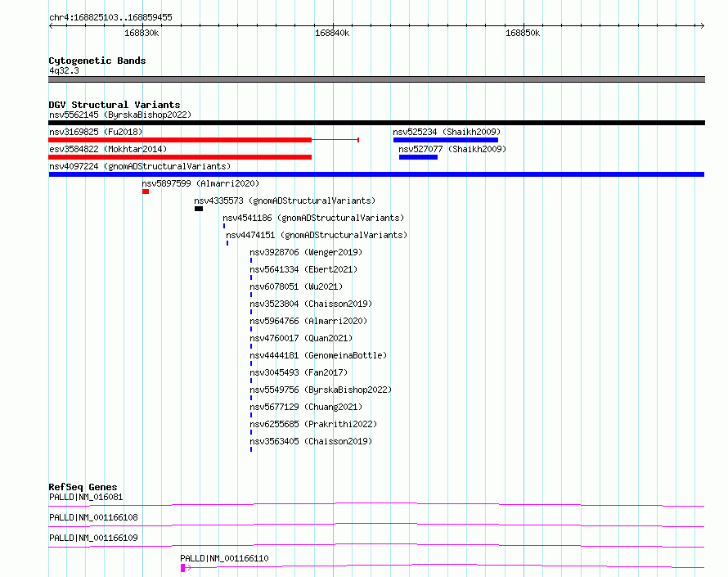Click the nsv3928706 (Wenger2019) label
The width and height of the screenshot is (728, 577).
pos(306,252)
